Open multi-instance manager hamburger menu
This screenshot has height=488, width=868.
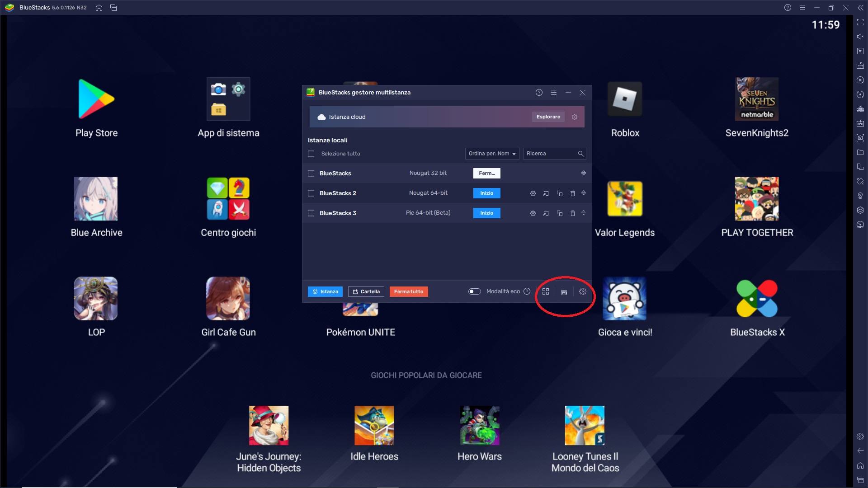pos(553,93)
